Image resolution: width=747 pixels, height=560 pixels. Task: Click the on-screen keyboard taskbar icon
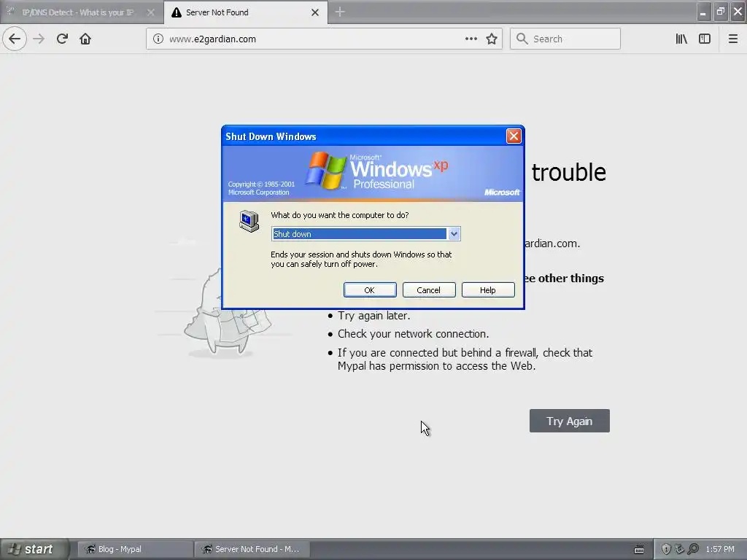click(639, 550)
